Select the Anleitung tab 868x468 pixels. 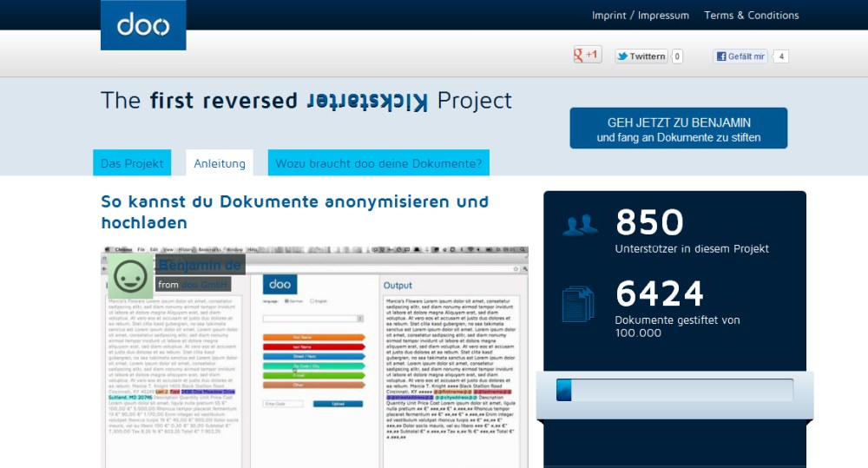point(220,163)
